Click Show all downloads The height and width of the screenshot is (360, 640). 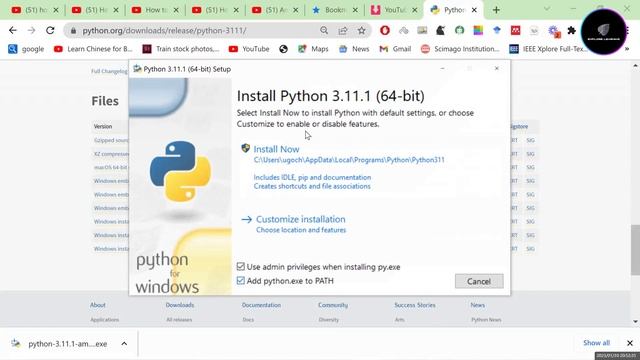(596, 343)
